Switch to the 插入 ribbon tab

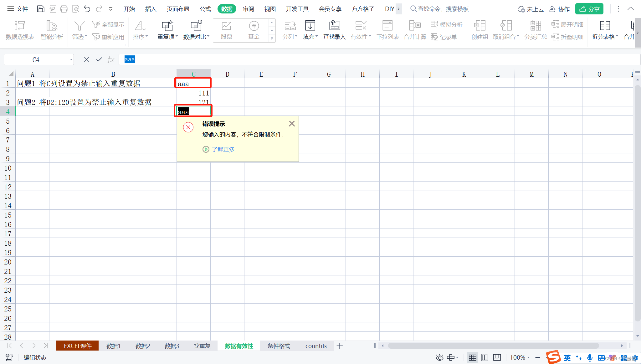[x=151, y=9]
